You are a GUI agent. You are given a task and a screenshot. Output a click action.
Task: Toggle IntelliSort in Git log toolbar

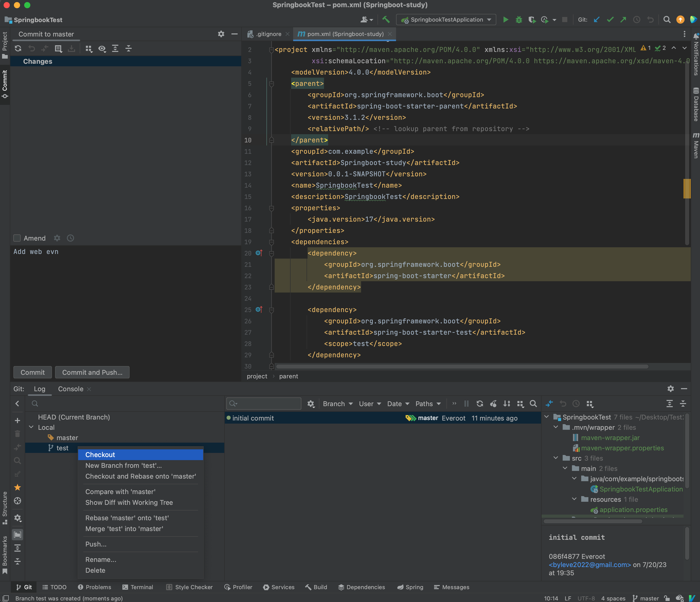506,404
